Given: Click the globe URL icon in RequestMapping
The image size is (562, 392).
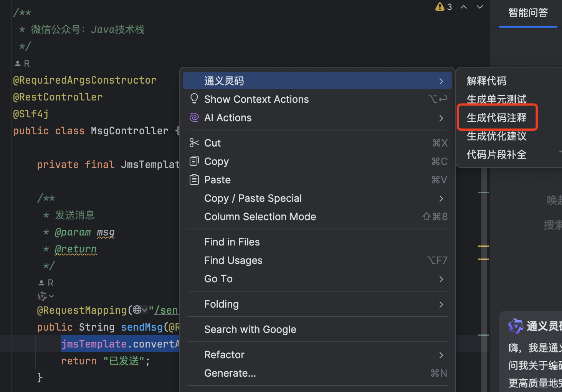Looking at the screenshot, I should (137, 310).
